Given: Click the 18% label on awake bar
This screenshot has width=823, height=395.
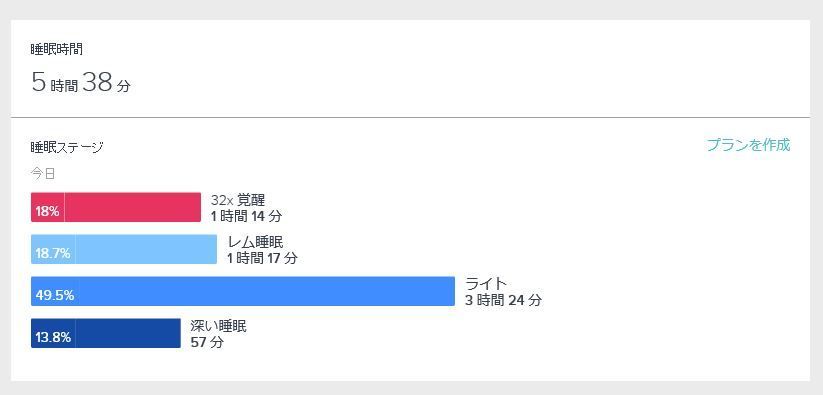Looking at the screenshot, I should coord(47,212).
